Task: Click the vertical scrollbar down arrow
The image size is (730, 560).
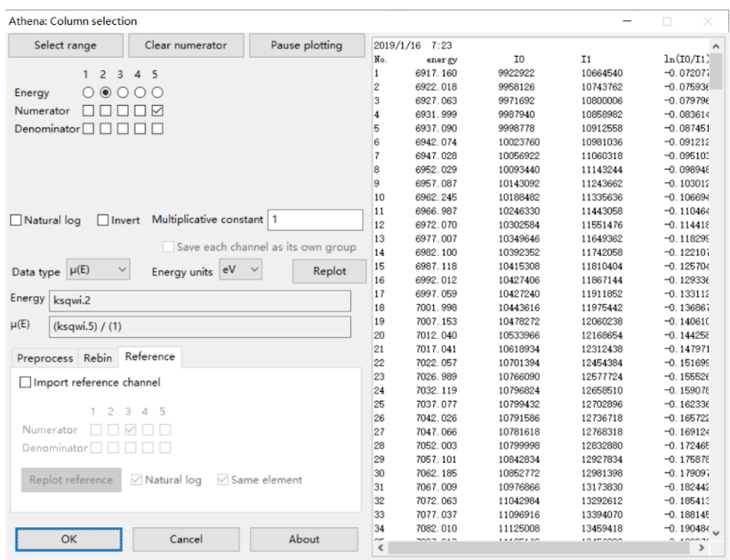Action: coord(716,533)
